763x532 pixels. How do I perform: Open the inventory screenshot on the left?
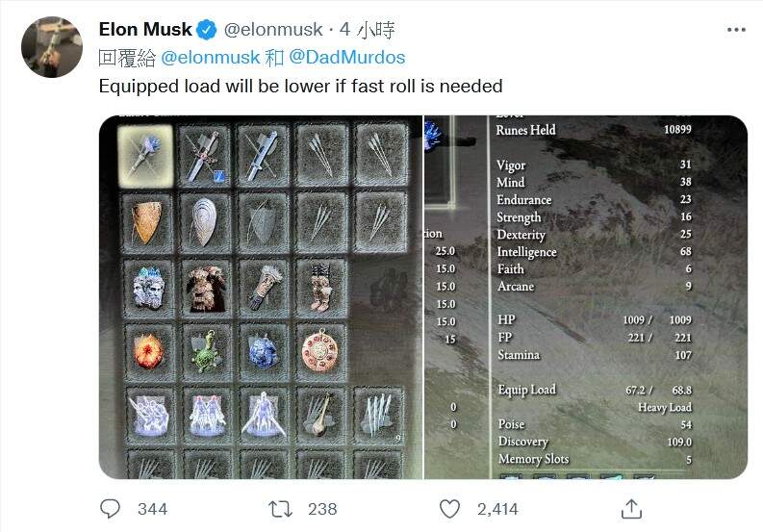click(260, 296)
